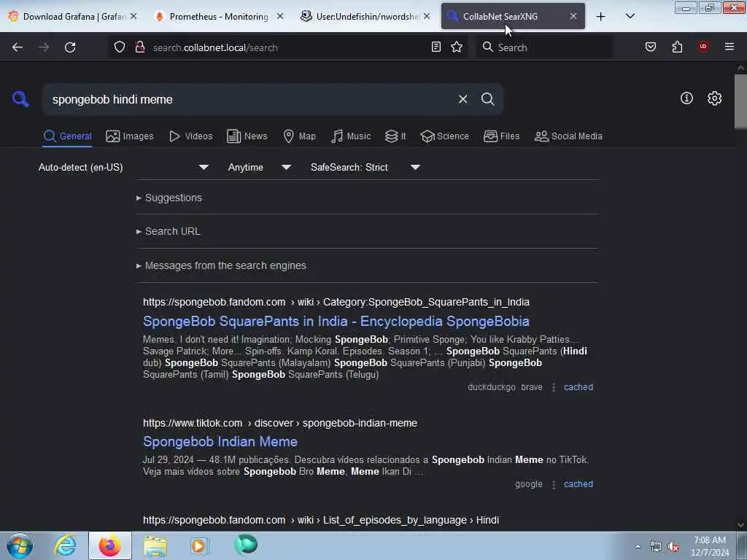Select the Videos search category

(190, 136)
